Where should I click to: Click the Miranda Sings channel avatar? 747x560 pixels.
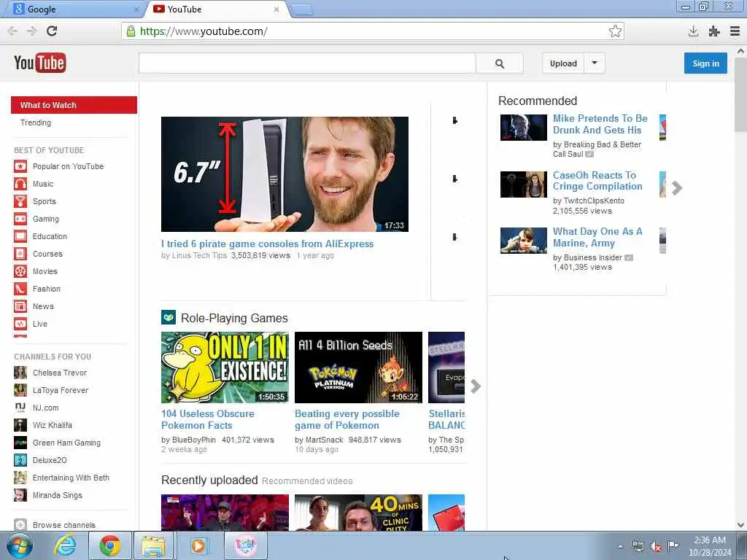20,495
